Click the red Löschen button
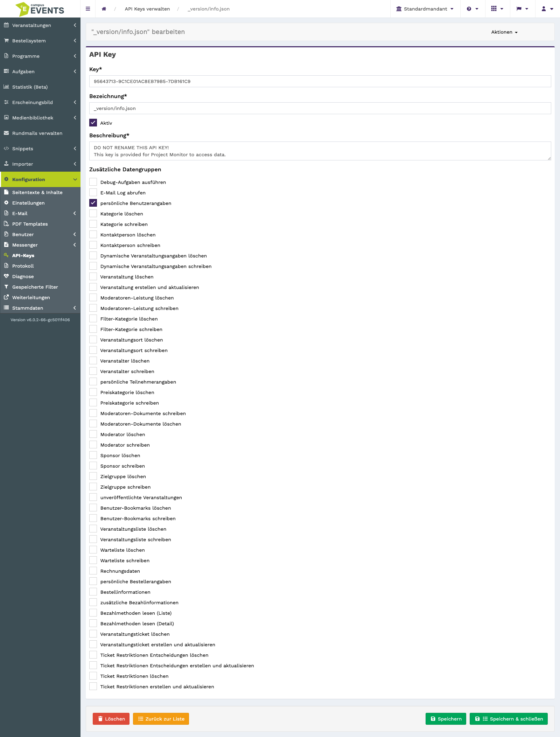Image resolution: width=560 pixels, height=737 pixels. tap(111, 719)
